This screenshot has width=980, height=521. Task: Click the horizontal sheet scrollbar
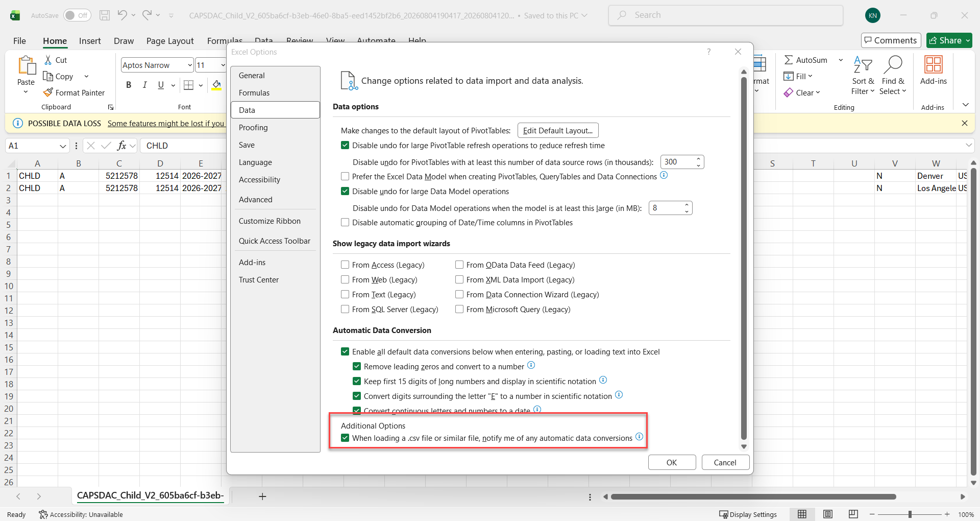click(753, 496)
